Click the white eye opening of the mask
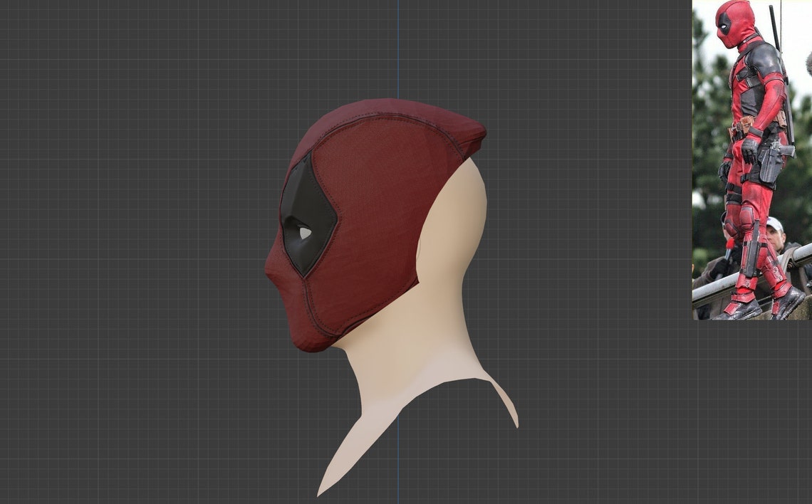 click(304, 233)
